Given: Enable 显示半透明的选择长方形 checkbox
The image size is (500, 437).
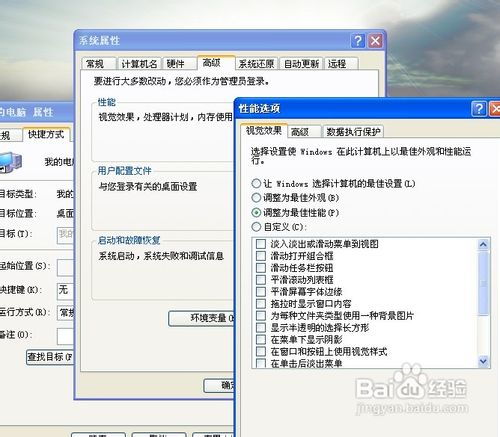Looking at the screenshot, I should (261, 327).
